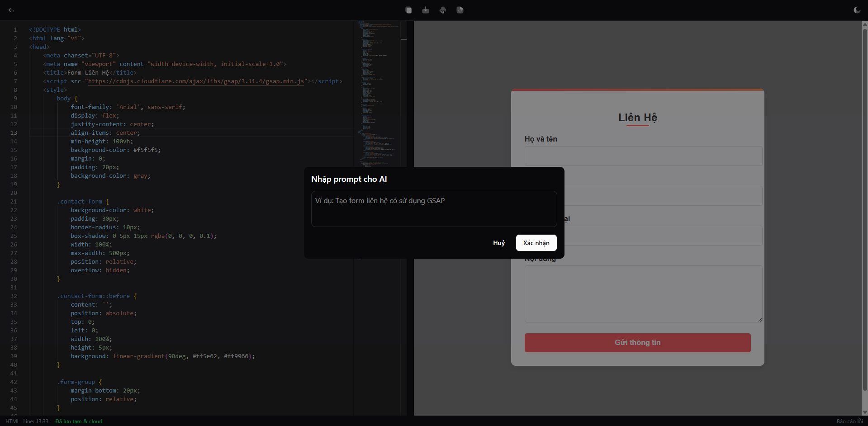Go back using the top-left arrow

coord(11,10)
